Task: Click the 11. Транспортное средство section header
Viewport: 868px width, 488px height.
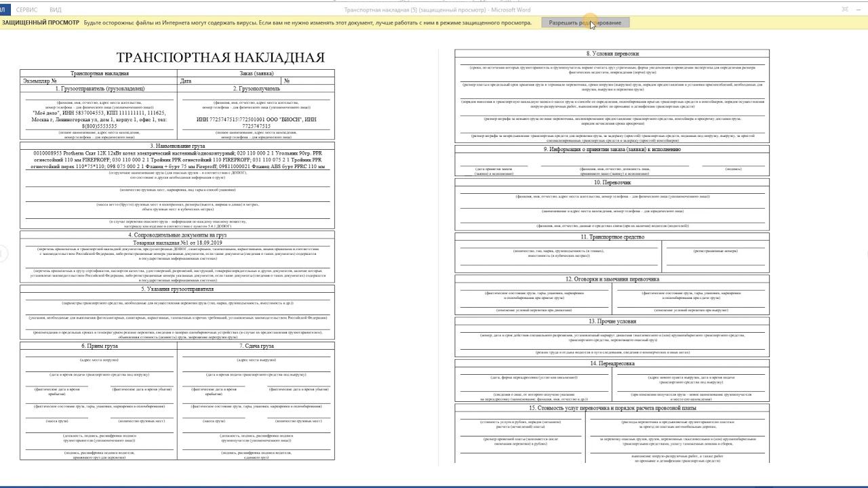Action: point(612,237)
